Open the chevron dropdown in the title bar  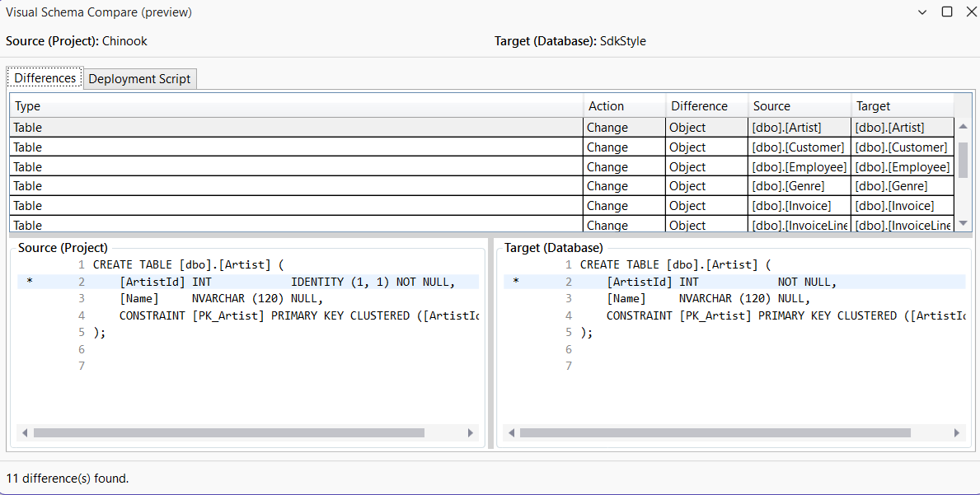(x=921, y=12)
